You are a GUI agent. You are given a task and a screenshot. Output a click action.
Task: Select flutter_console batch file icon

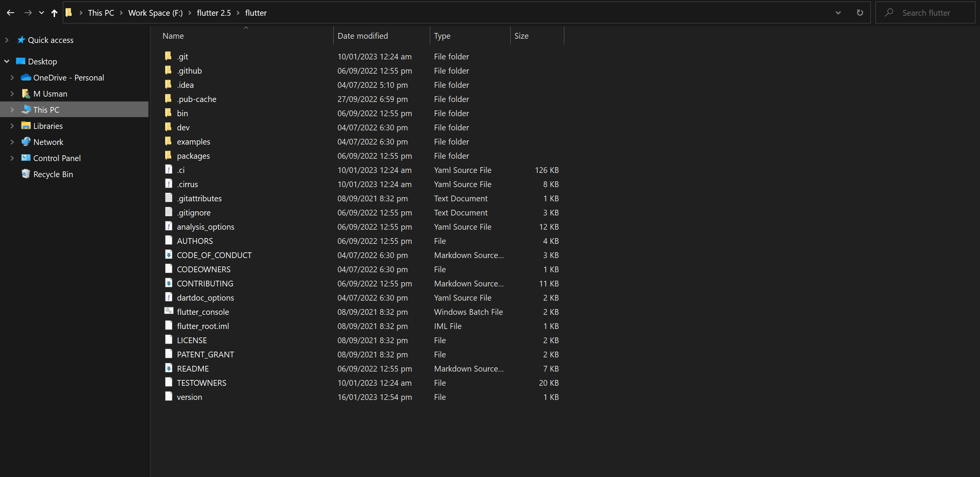[x=169, y=311]
